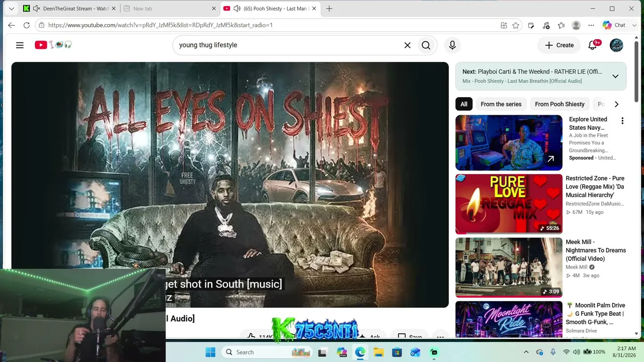Open the Edge profile icon

tap(576, 25)
